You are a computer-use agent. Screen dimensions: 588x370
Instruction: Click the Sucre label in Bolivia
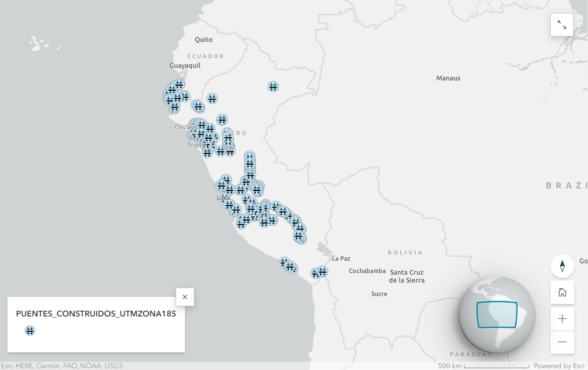click(x=379, y=294)
